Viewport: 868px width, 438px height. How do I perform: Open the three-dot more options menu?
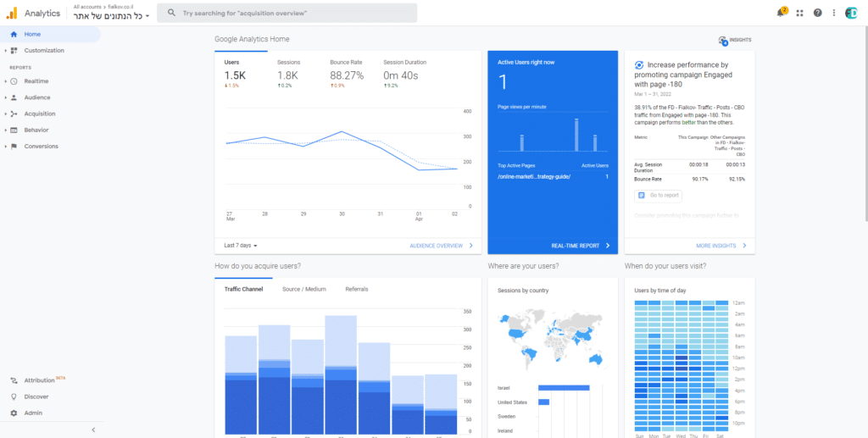tap(834, 13)
